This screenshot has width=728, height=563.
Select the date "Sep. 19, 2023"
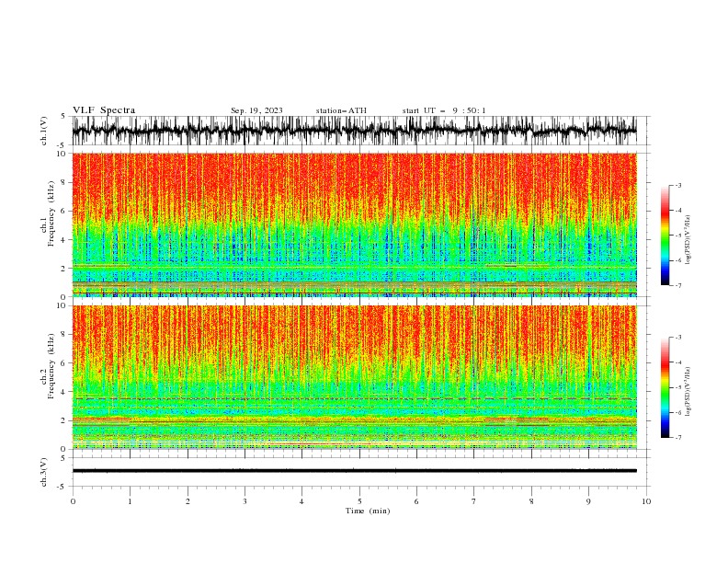(x=256, y=110)
